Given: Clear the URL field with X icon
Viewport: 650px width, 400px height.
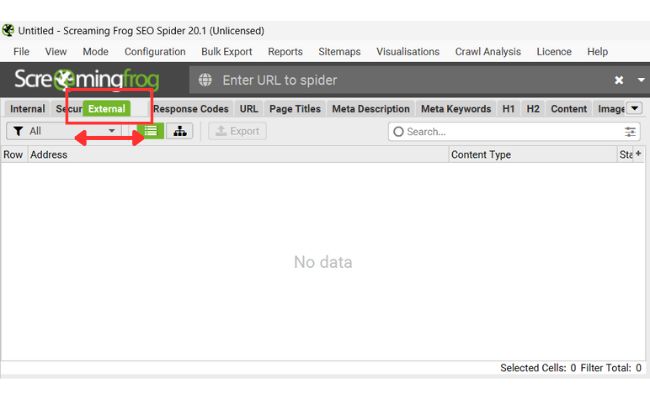Looking at the screenshot, I should coord(618,80).
